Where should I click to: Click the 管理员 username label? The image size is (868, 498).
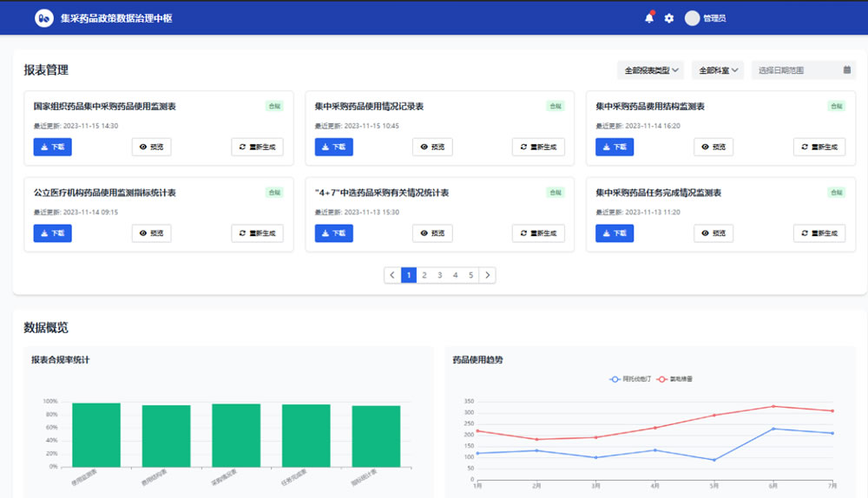click(714, 18)
